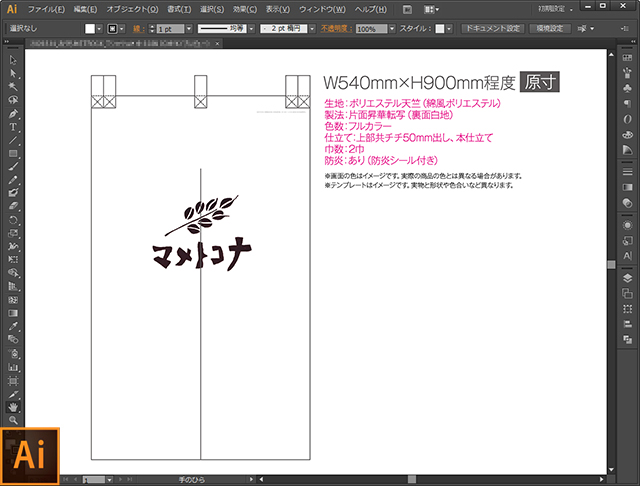Screen dimensions: 640x486
Task: Select the Hand tool
Action: 13,407
